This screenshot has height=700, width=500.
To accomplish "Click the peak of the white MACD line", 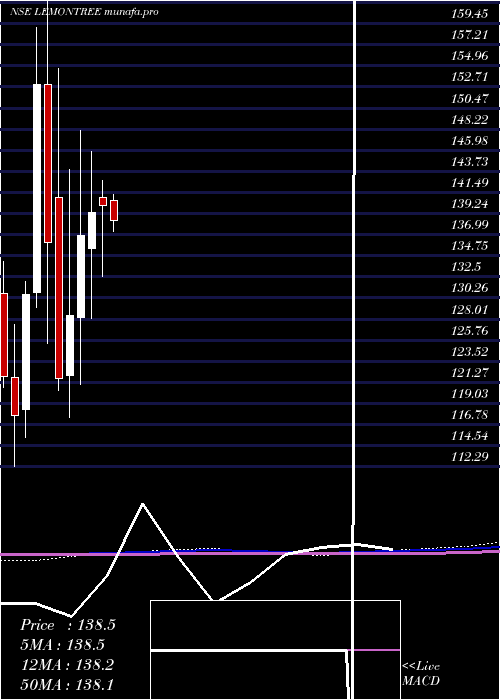I will 143,504.
